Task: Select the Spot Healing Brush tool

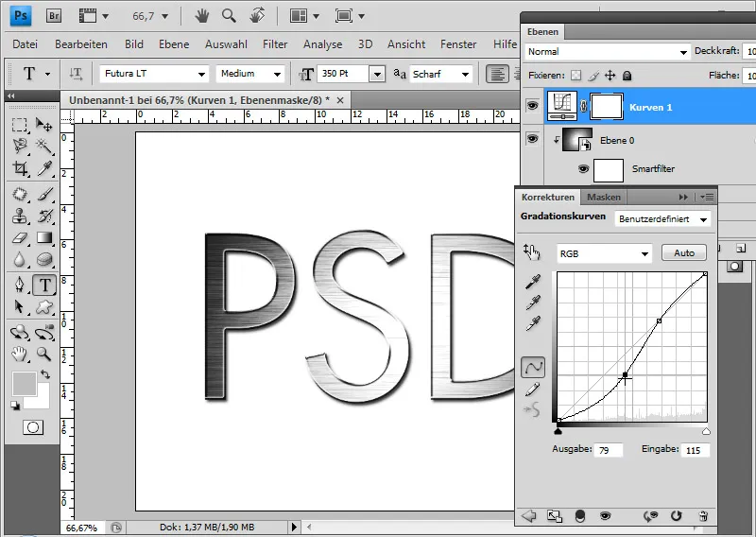Action: pos(19,195)
